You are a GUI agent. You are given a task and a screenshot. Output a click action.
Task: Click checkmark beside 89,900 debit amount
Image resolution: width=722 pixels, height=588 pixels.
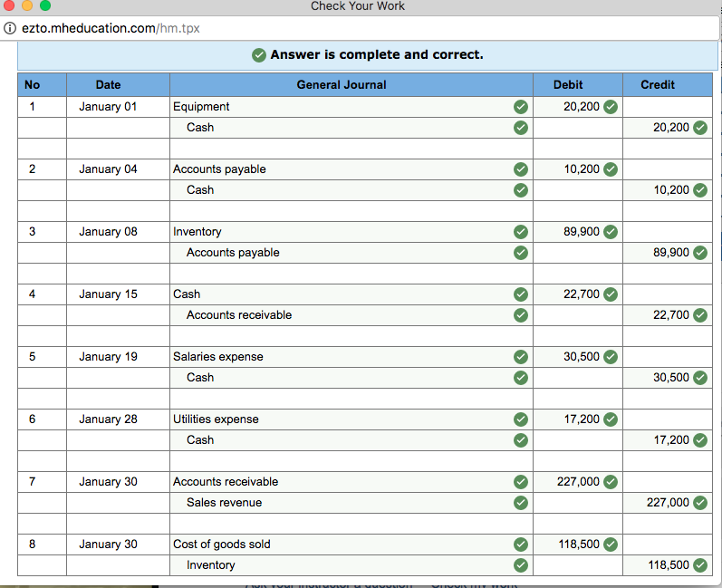(x=611, y=232)
